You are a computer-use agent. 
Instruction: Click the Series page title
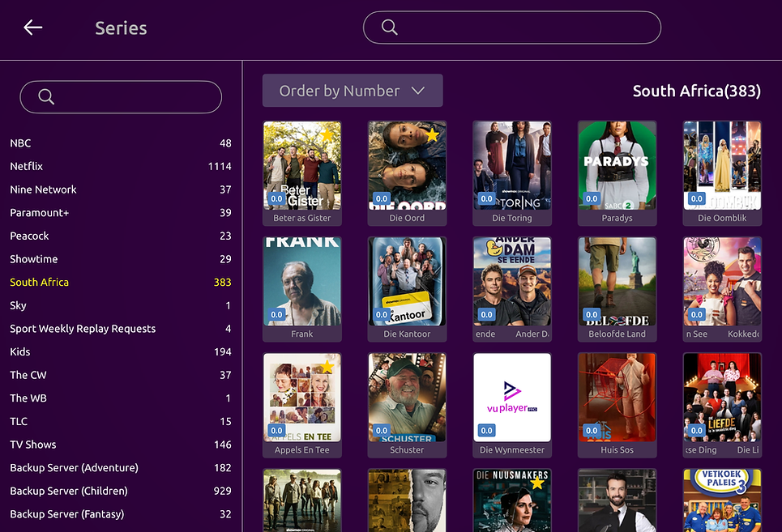[x=122, y=28]
